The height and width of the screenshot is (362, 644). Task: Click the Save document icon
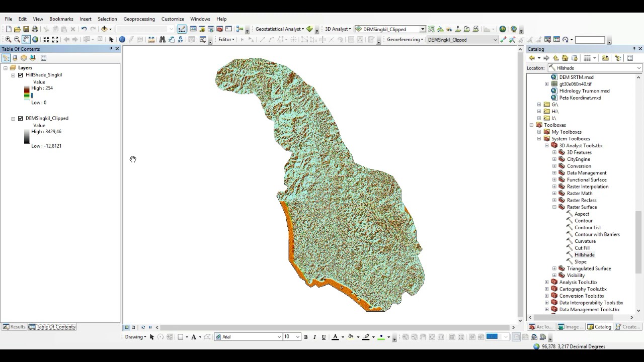[26, 29]
